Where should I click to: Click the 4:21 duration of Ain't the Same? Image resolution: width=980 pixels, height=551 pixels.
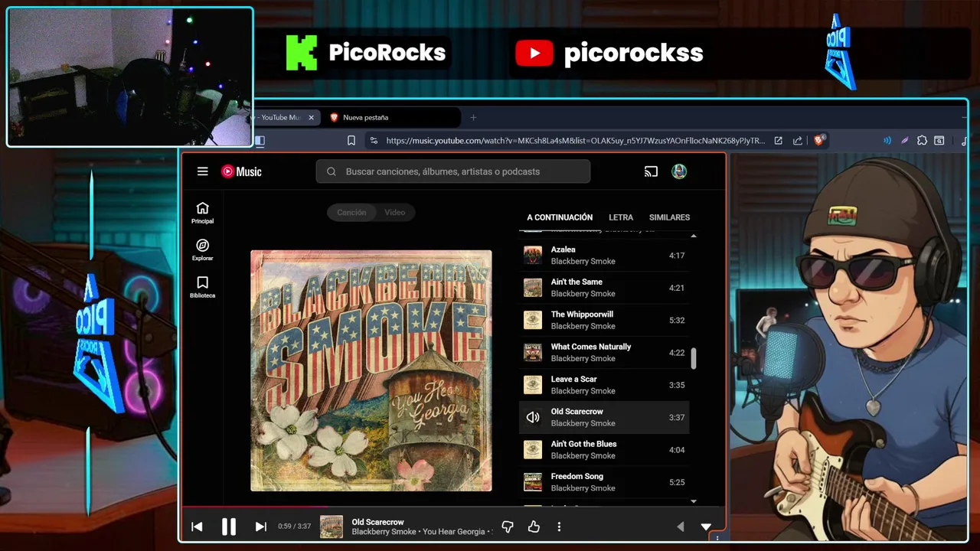677,288
